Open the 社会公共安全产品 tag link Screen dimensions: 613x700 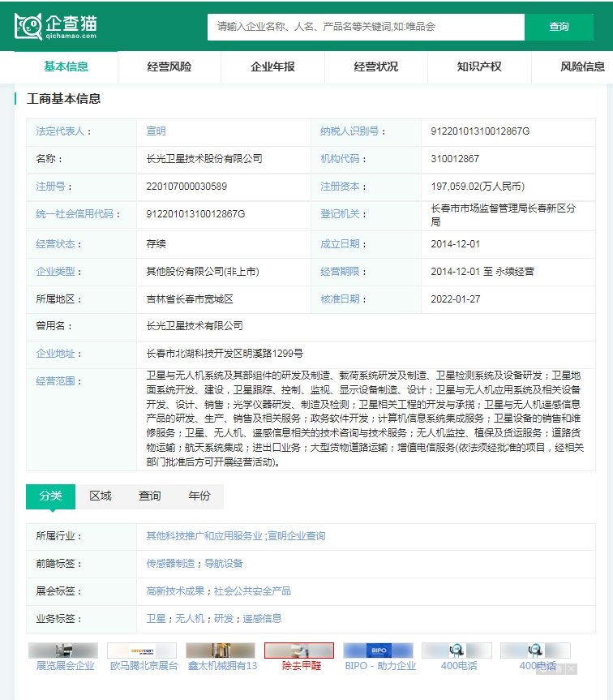click(252, 592)
